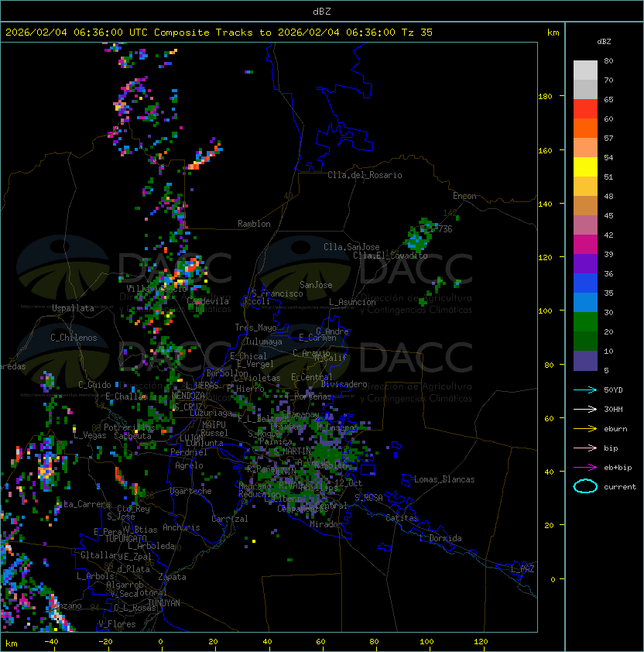Select the green 20-30 dBZ swatch
Viewport: 644px width, 652px height.
pyautogui.click(x=585, y=322)
